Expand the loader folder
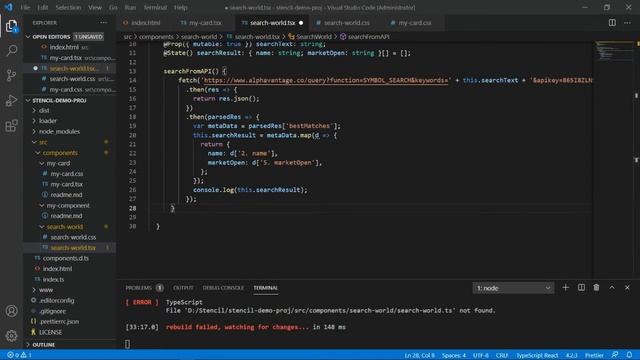Viewport: 640px width, 360px height. [x=48, y=121]
